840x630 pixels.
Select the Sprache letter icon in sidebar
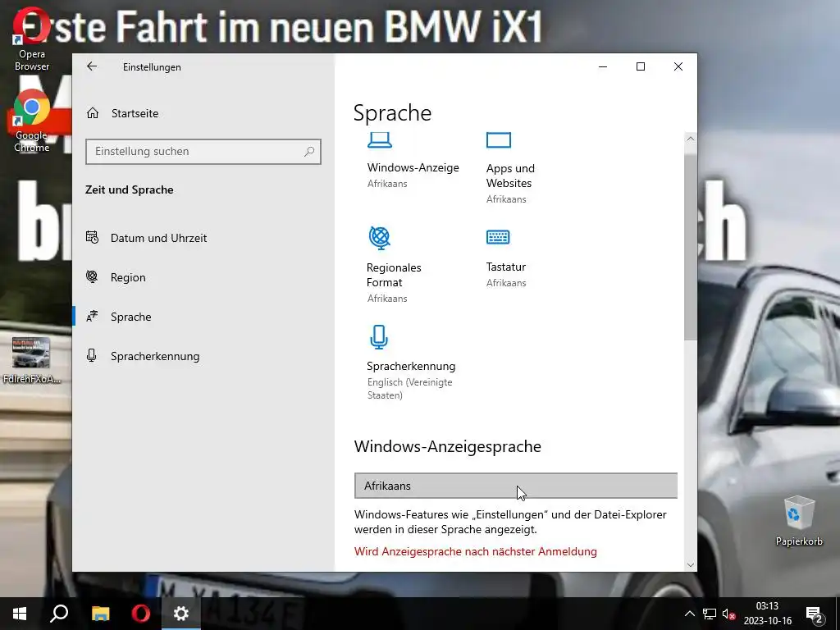[x=92, y=316]
